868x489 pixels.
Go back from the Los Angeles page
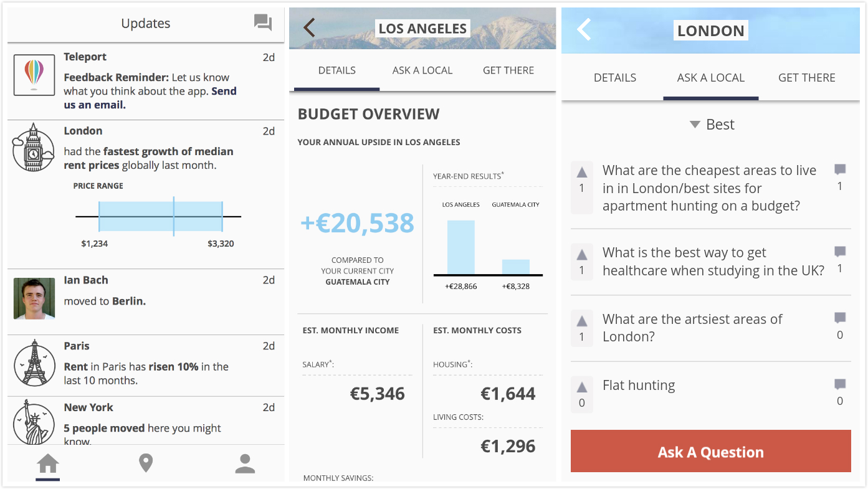coord(309,27)
